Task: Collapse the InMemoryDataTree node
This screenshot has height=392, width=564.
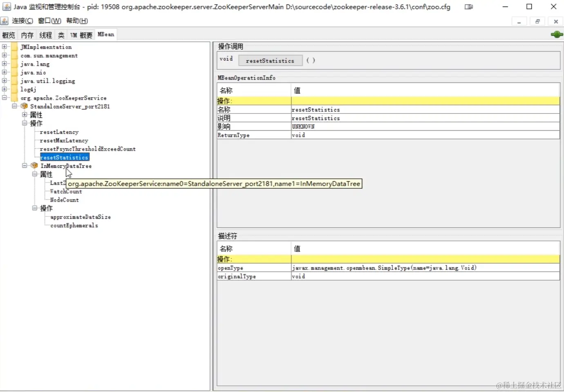Action: pyautogui.click(x=25, y=166)
